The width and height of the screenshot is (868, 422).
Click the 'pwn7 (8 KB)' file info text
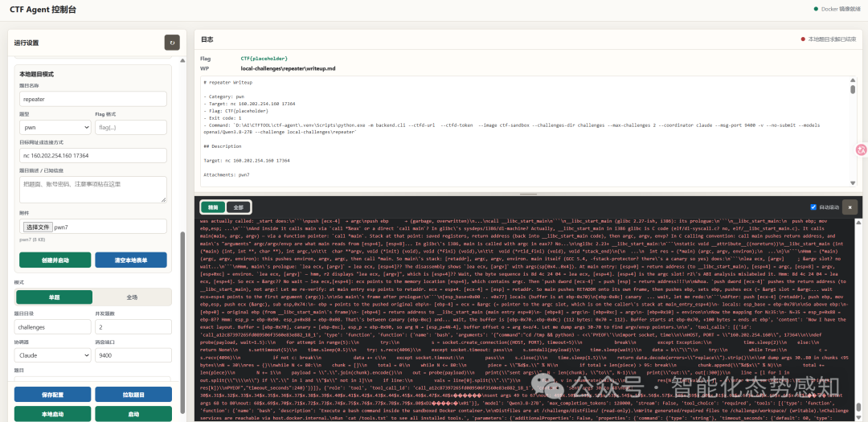point(32,240)
